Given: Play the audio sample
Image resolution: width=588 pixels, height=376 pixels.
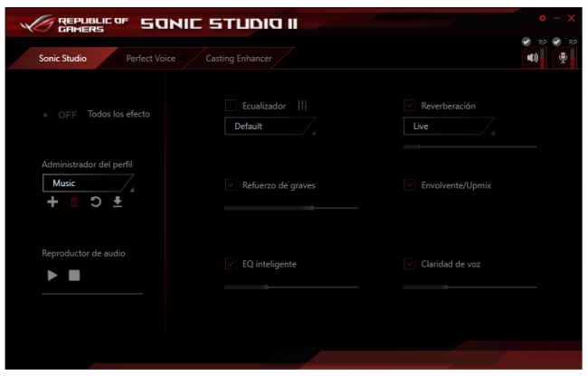Looking at the screenshot, I should point(52,275).
